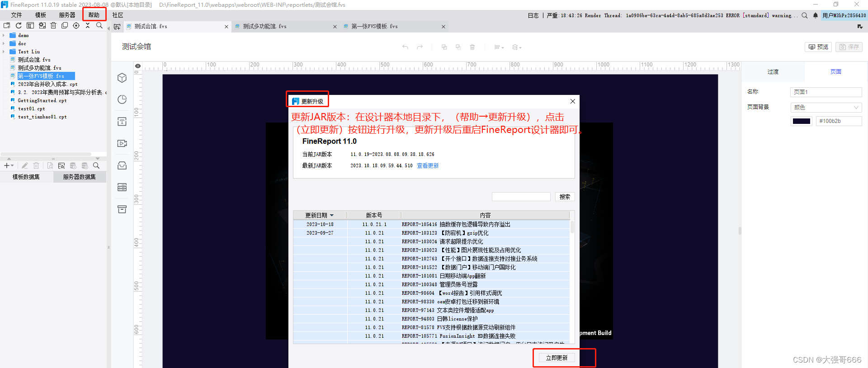Switch to the 过渡 properties tab

pos(773,71)
